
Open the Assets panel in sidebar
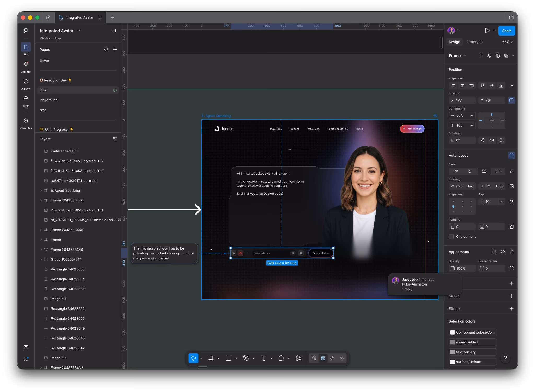click(26, 84)
